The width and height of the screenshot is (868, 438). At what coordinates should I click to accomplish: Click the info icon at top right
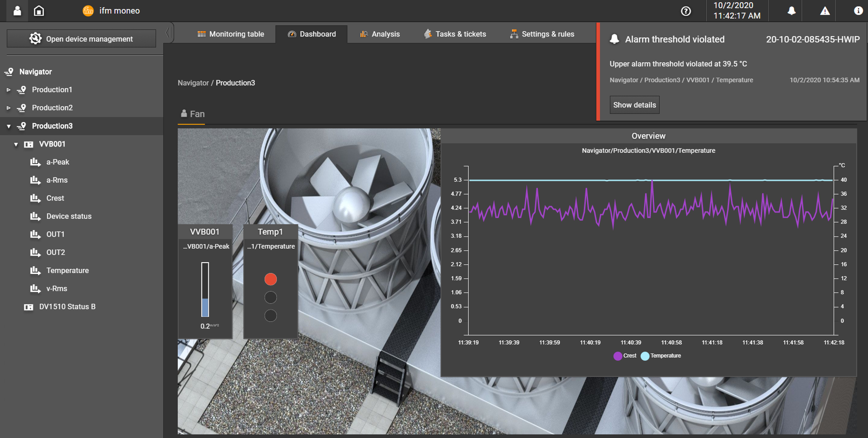click(858, 11)
